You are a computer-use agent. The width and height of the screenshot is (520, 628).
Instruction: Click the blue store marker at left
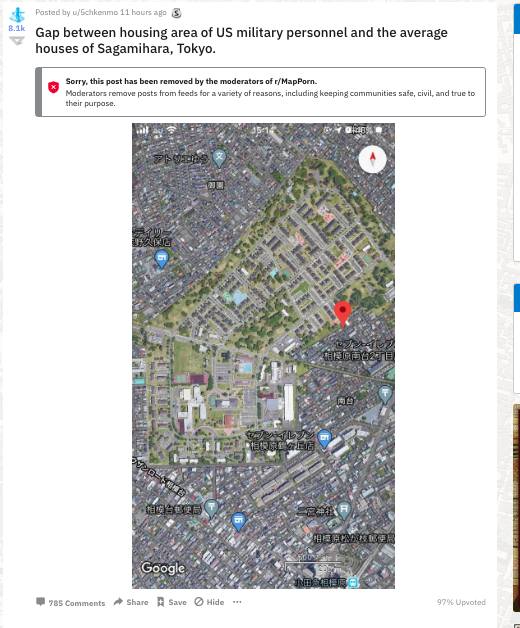pyautogui.click(x=161, y=259)
